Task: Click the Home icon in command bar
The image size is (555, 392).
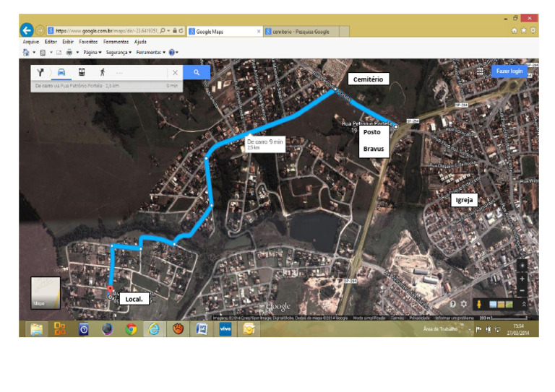Action: (x=26, y=52)
